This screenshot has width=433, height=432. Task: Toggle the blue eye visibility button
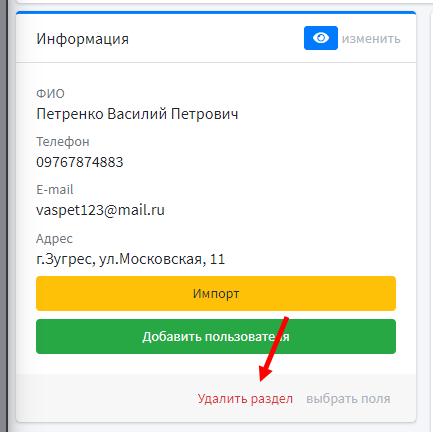[321, 38]
